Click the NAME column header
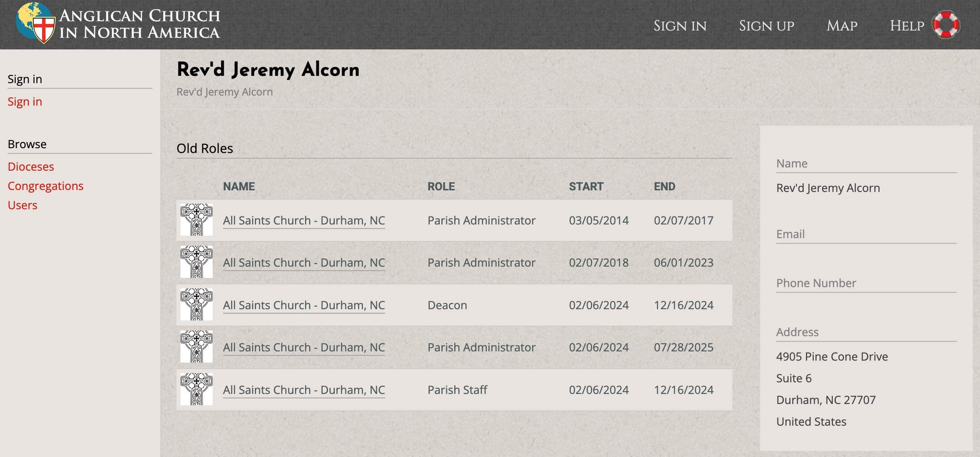Screen dimensions: 980x457 pyautogui.click(x=239, y=186)
